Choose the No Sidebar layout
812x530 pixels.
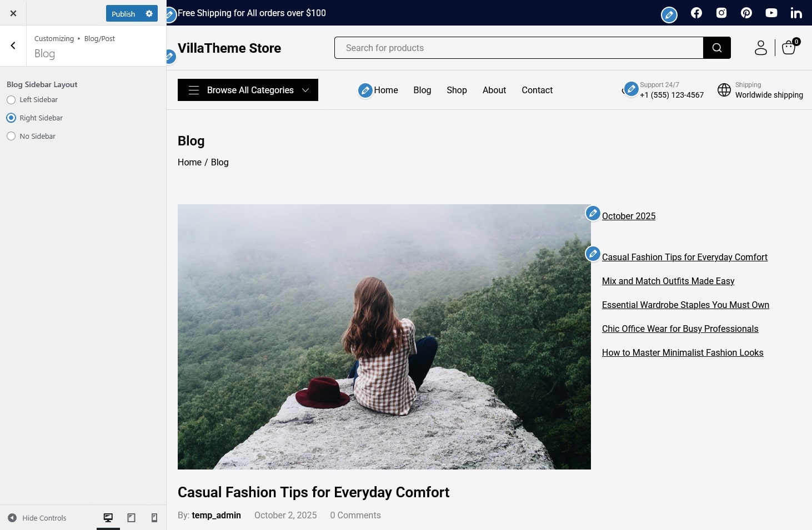tap(11, 137)
